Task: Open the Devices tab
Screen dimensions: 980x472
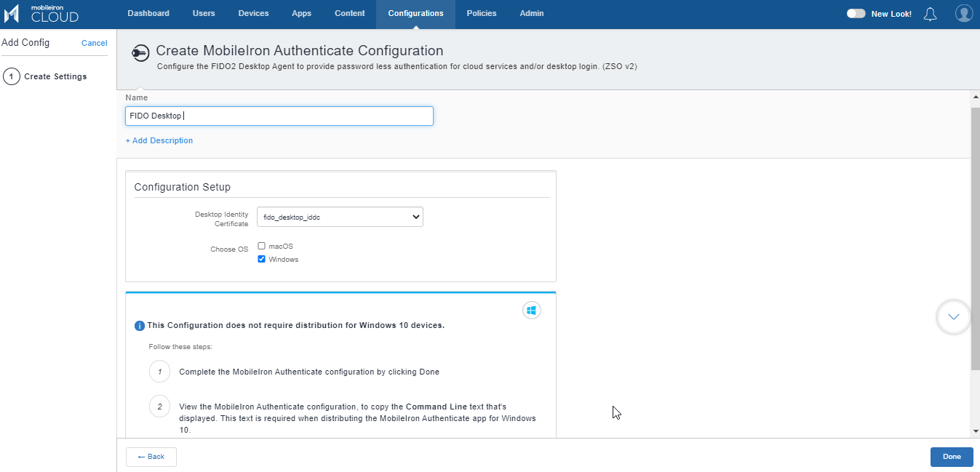Action: (x=253, y=13)
